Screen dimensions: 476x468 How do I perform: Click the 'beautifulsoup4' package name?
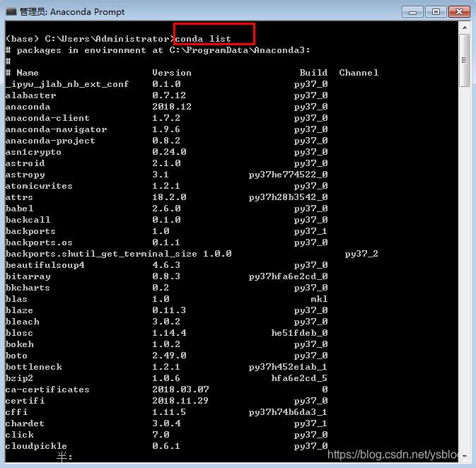point(45,265)
